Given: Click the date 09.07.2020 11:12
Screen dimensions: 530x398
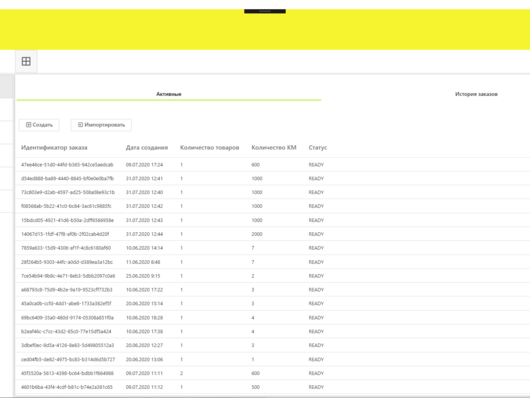Looking at the screenshot, I should (x=144, y=387).
